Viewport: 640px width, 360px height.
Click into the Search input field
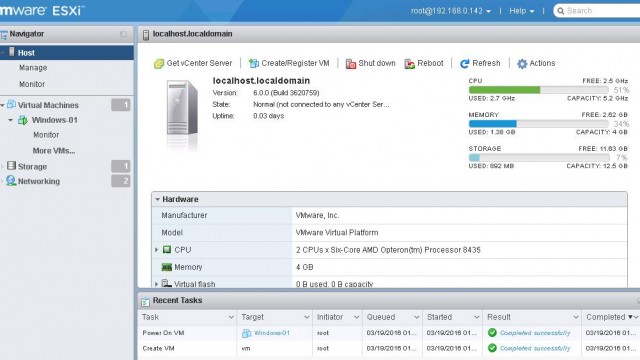coord(602,11)
